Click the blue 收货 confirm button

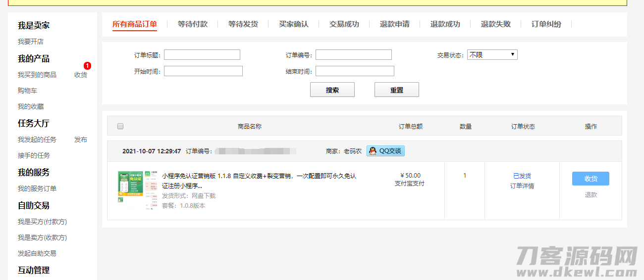(590, 179)
